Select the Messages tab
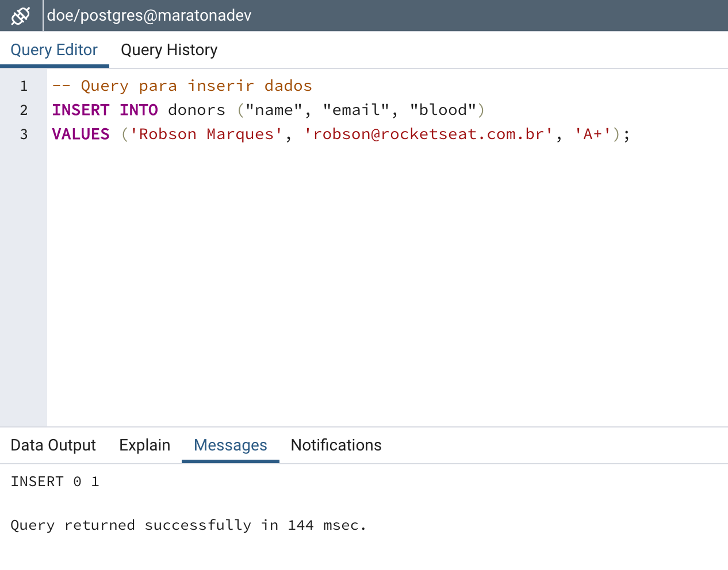728x570 pixels. [230, 445]
